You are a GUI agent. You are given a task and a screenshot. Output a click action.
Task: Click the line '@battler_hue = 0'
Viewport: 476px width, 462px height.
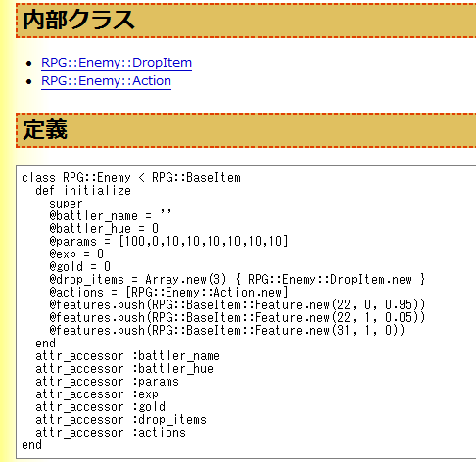pos(104,229)
